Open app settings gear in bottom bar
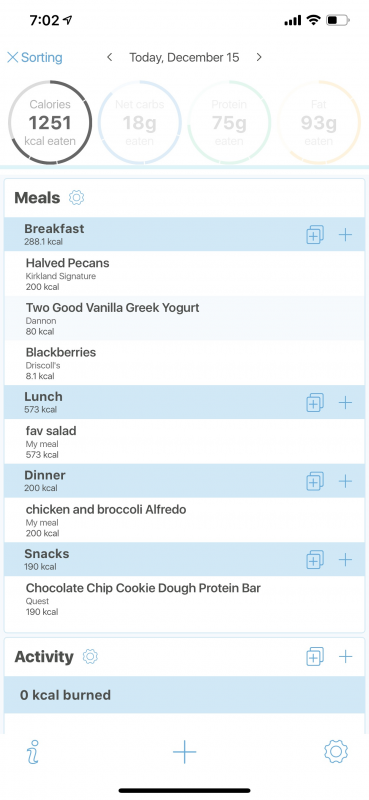This screenshot has width=369, height=800. coord(336,752)
